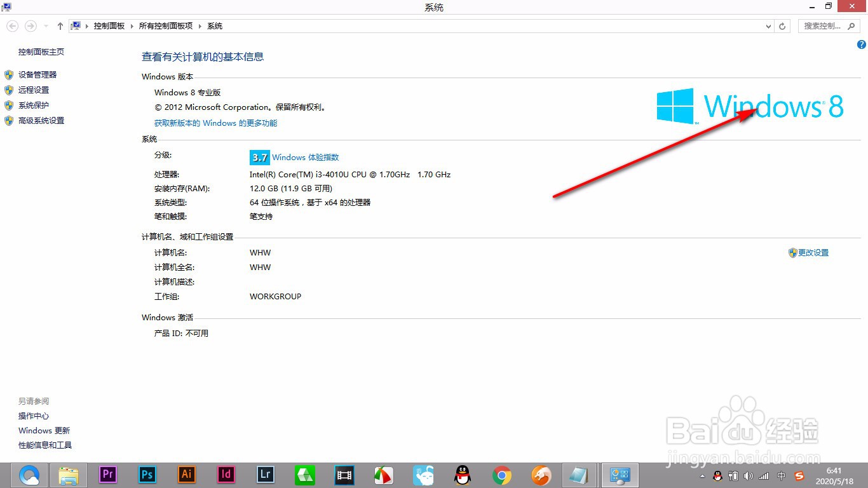Open Windows 体验指数 link
The image size is (868, 488).
coord(306,158)
